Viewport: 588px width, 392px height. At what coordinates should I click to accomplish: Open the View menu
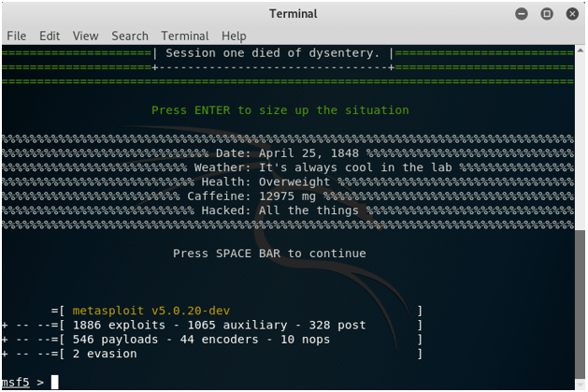(85, 36)
